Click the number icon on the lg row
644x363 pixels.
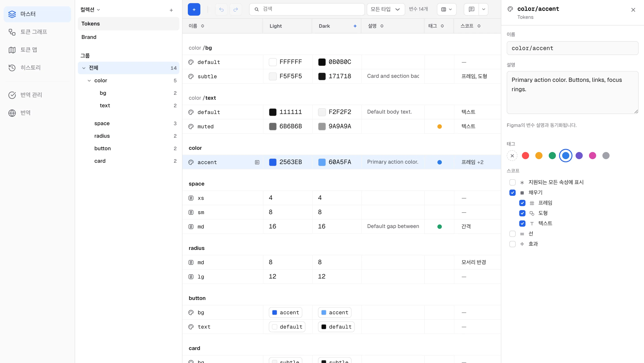pos(191,277)
